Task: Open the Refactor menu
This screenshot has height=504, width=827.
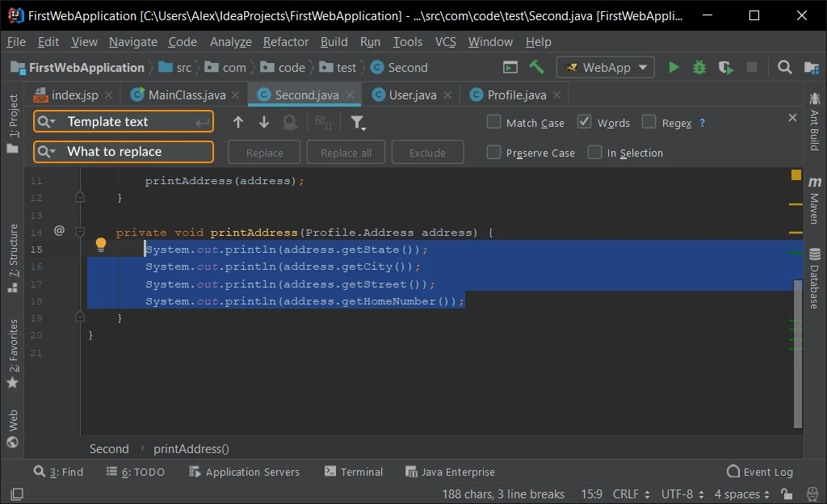Action: coord(286,42)
